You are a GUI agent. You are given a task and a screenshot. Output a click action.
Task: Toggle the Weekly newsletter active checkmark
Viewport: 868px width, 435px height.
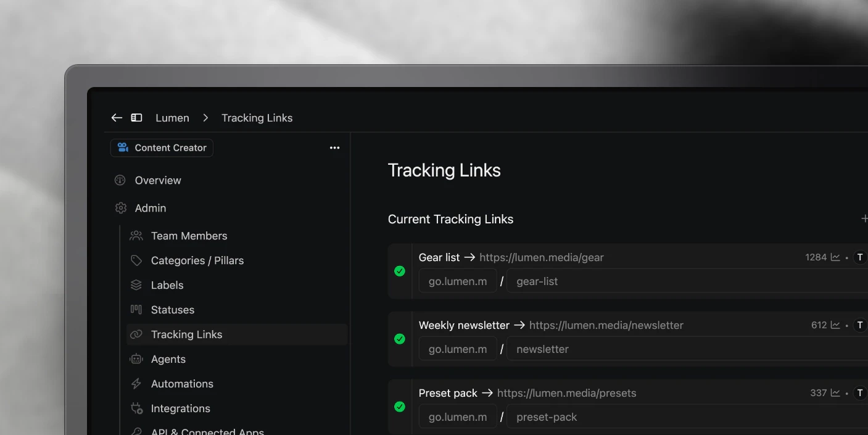pos(400,339)
